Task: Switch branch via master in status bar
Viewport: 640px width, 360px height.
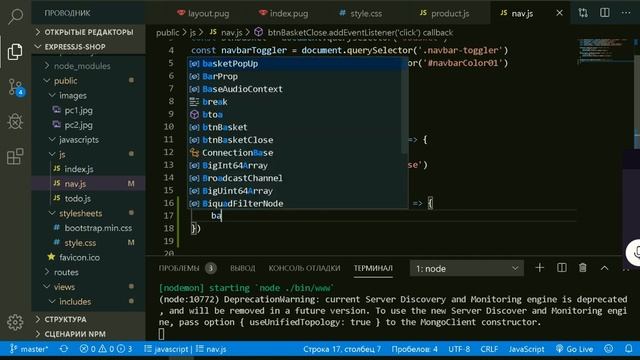Action: coord(29,349)
